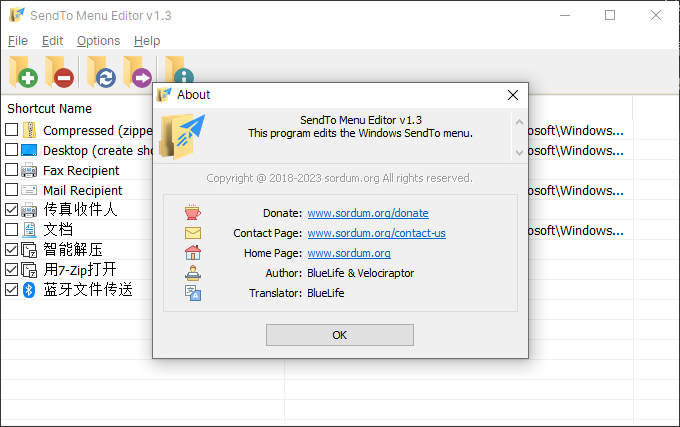
Task: Click the large SendTo folder logo in About
Action: [x=182, y=137]
